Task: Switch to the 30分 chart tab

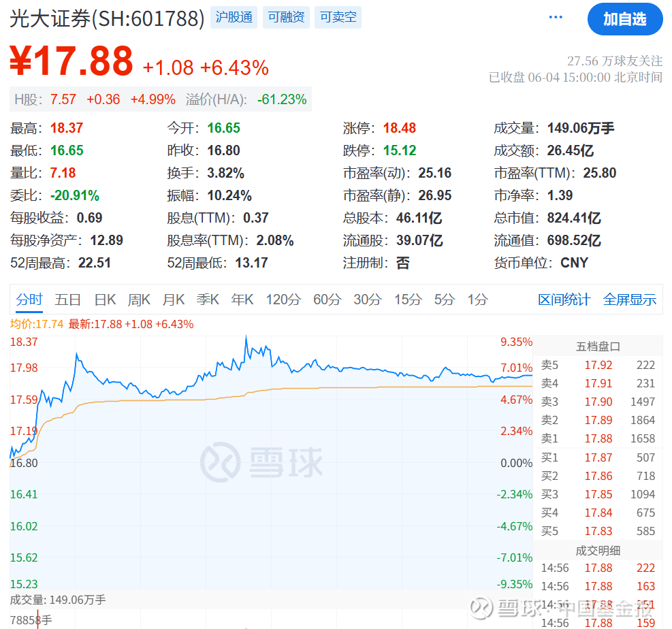Action: [x=367, y=299]
